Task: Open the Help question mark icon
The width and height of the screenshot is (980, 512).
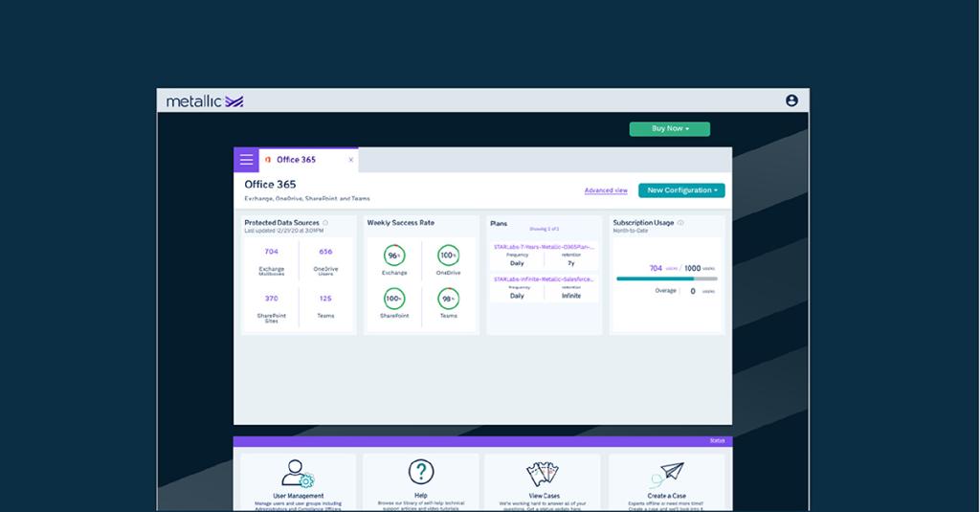Action: click(x=421, y=472)
